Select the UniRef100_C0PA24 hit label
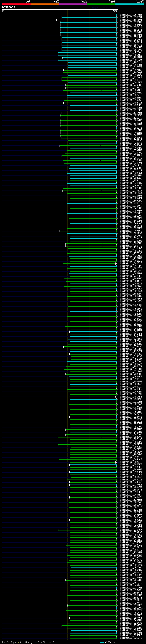This screenshot has height=644, width=146. [x=131, y=42]
